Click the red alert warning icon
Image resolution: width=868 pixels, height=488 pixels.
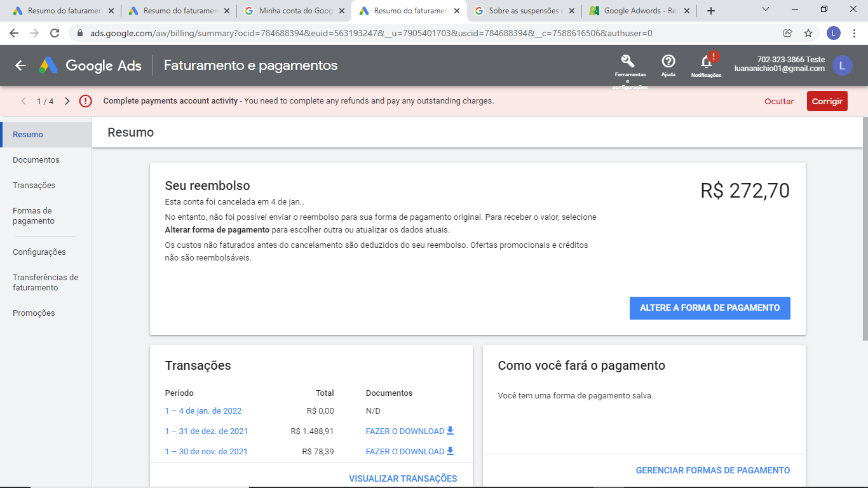coord(85,101)
